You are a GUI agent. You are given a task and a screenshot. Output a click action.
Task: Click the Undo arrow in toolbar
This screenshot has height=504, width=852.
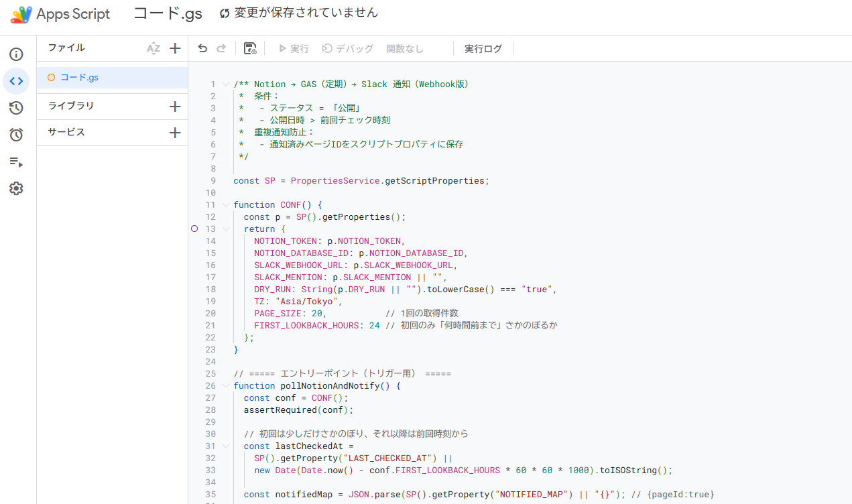(x=203, y=48)
